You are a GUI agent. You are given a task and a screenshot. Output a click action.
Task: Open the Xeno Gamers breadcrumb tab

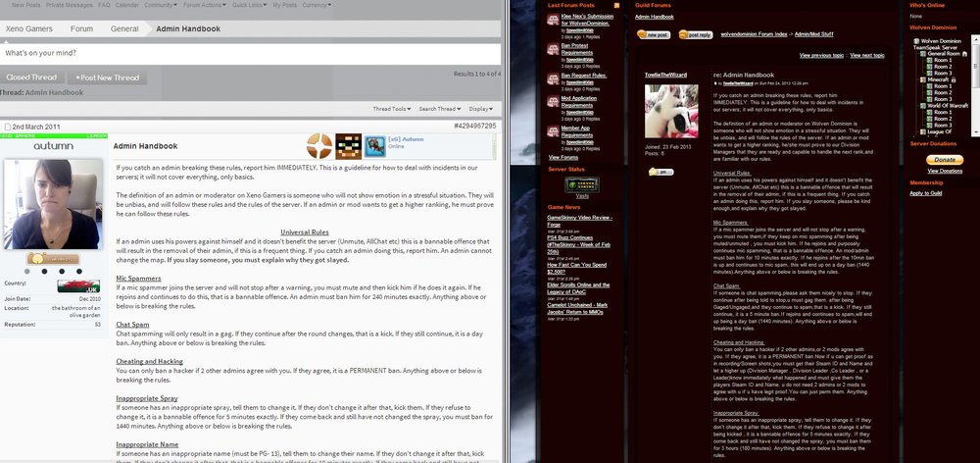[x=28, y=28]
